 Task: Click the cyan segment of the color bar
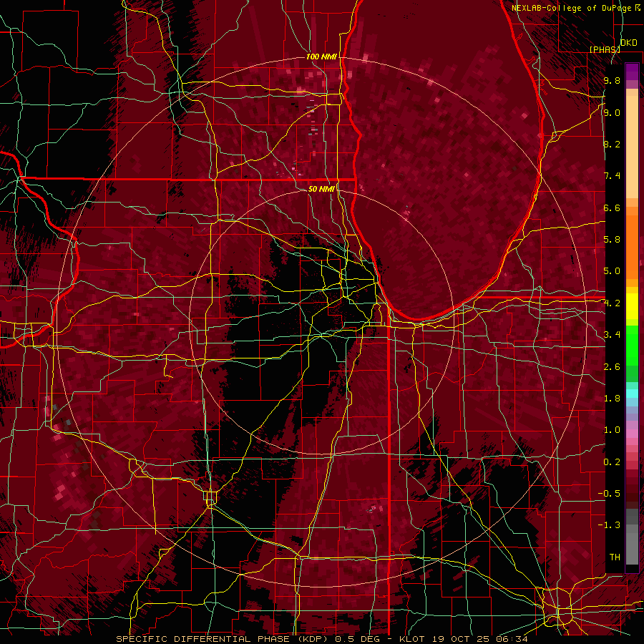pos(632,393)
